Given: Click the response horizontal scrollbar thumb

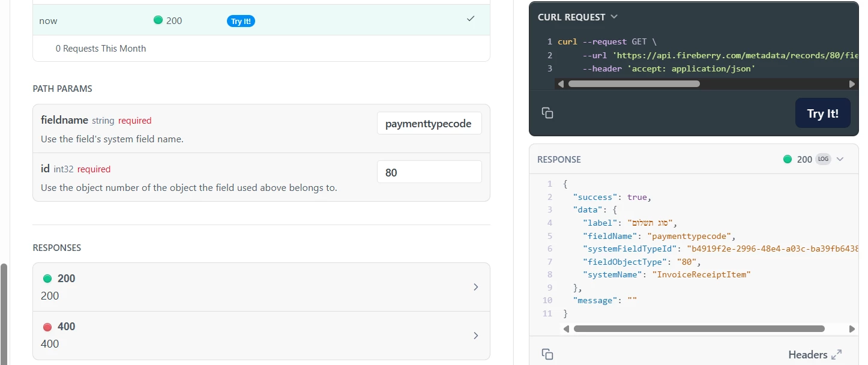Looking at the screenshot, I should pyautogui.click(x=699, y=328).
